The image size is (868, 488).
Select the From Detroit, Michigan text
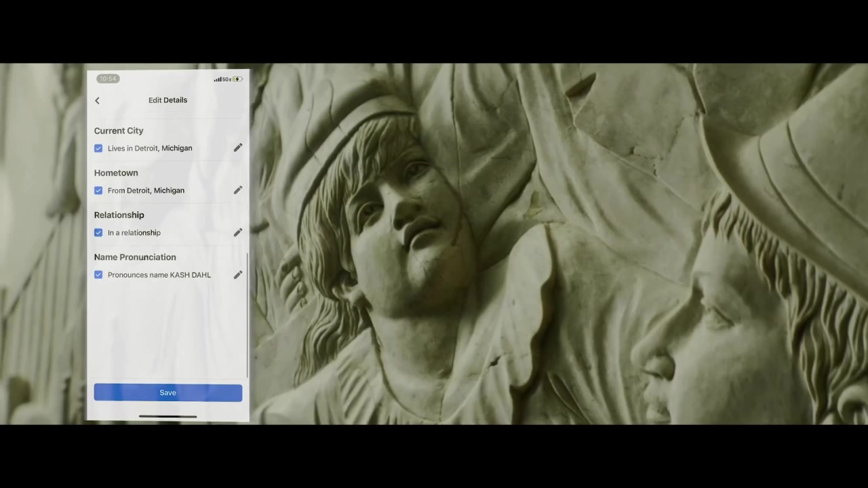point(146,190)
